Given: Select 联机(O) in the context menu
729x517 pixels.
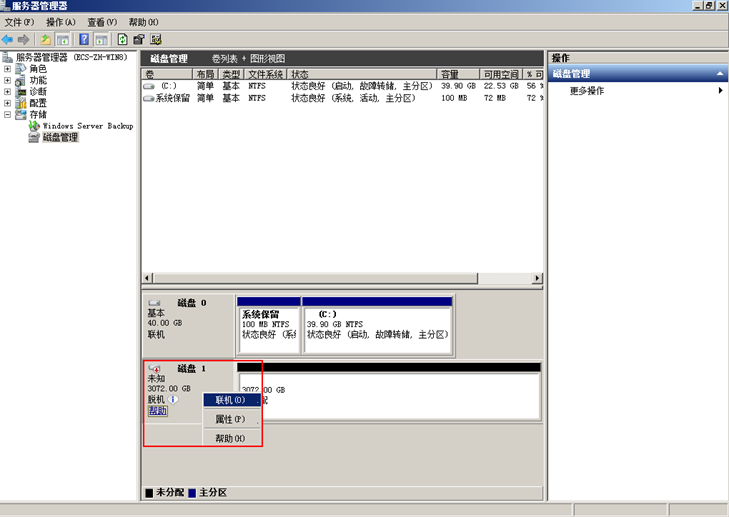Looking at the screenshot, I should click(x=230, y=400).
